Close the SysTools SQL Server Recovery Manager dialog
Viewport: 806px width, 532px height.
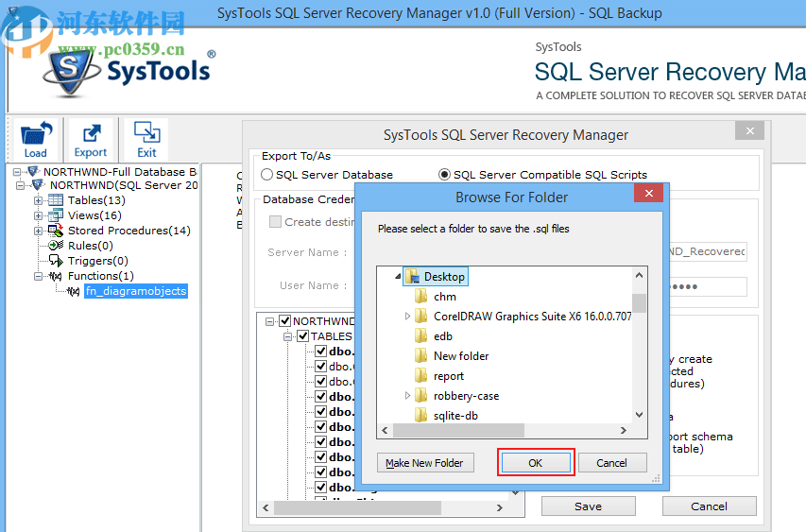(749, 131)
